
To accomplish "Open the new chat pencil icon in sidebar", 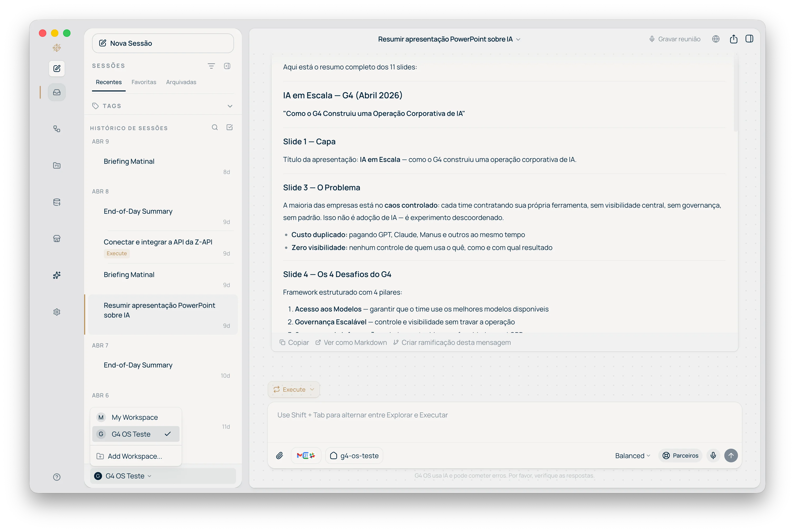I will tap(57, 69).
